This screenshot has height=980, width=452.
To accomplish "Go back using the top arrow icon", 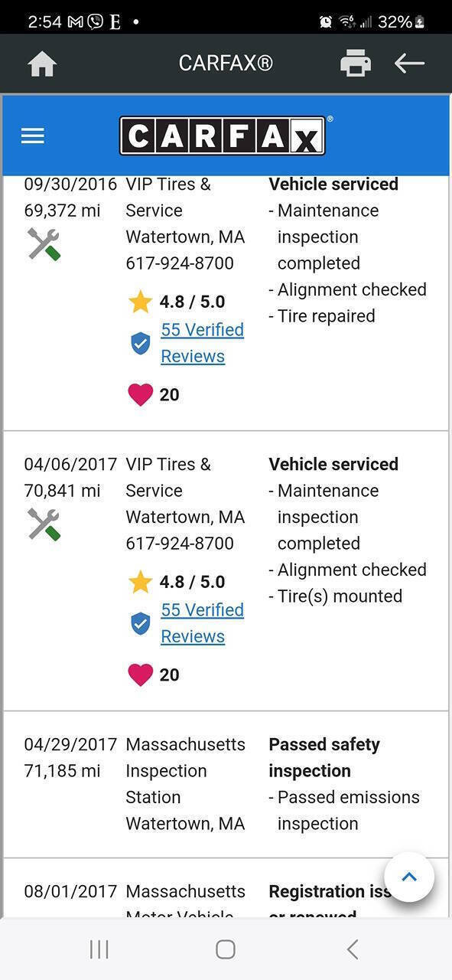I will click(409, 64).
